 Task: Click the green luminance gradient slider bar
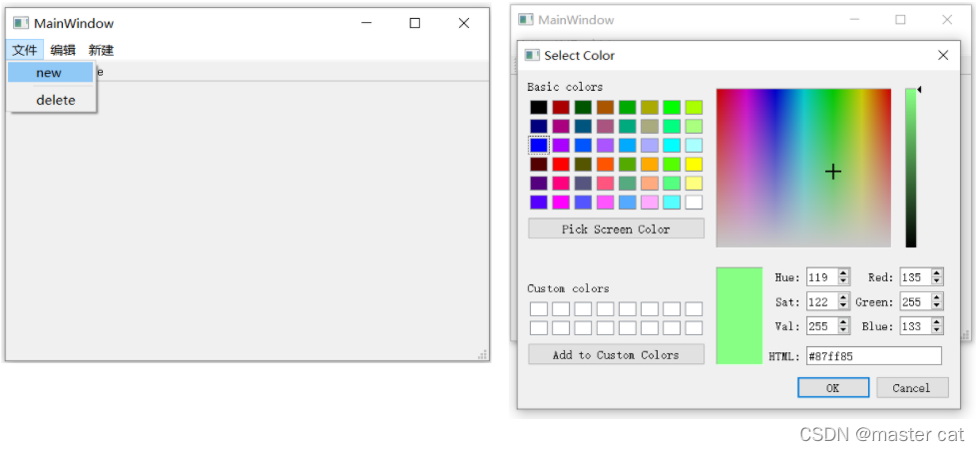point(910,168)
